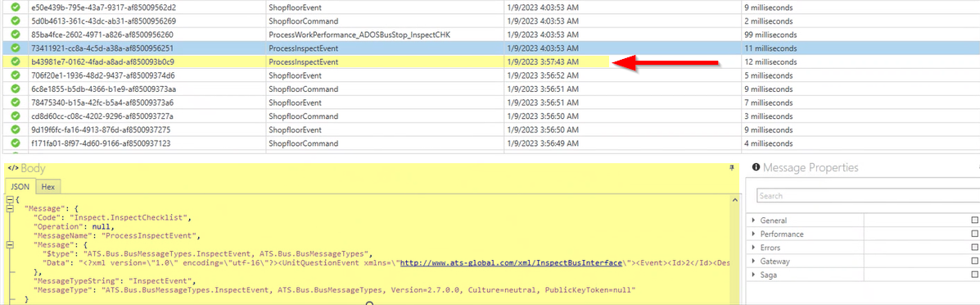Switch to the JSON tab
The height and width of the screenshot is (305, 980).
click(20, 187)
